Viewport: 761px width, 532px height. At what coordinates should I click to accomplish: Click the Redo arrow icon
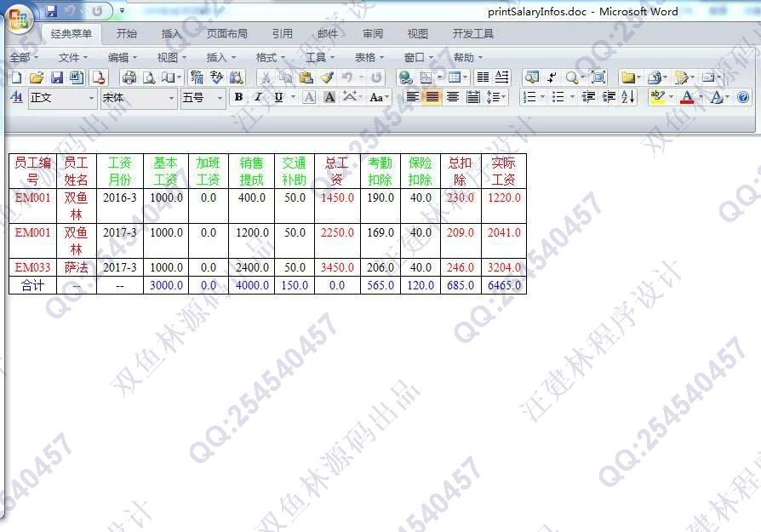pos(376,77)
